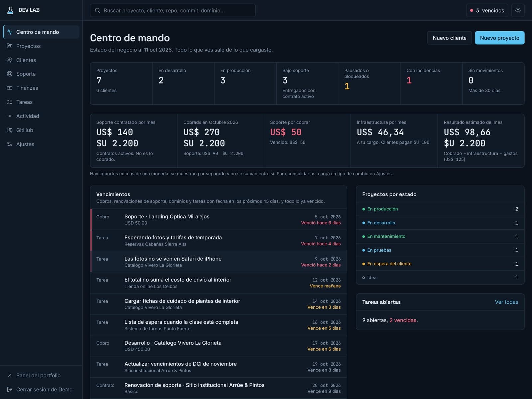Screen dimensions: 532x399
Task: Open Actualizar vencimientos de DGI task
Action: tap(218, 367)
